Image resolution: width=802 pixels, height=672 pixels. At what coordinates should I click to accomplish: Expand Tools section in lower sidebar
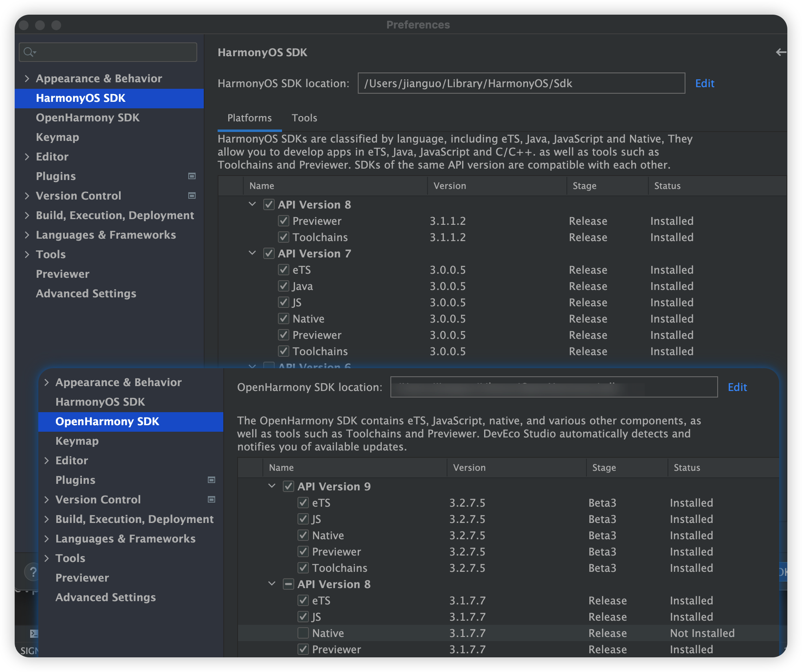pos(46,558)
